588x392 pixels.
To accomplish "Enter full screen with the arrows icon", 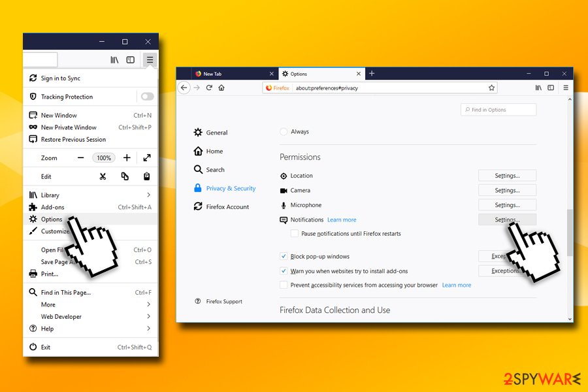I will (147, 158).
